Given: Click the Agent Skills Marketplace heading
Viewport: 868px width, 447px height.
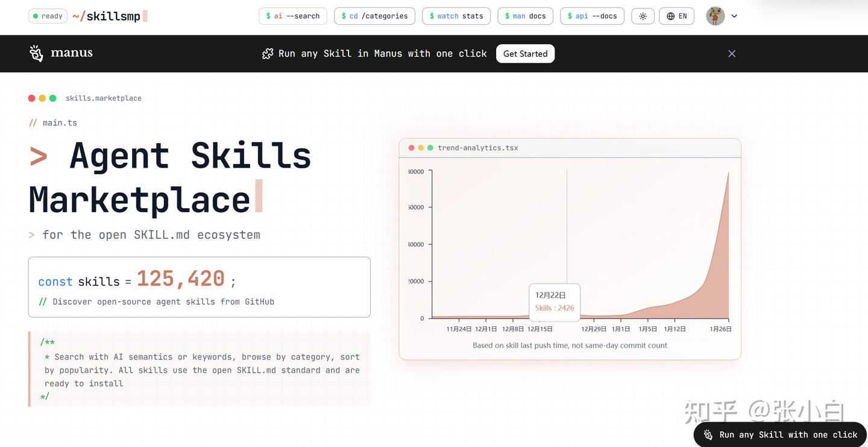Looking at the screenshot, I should point(170,177).
